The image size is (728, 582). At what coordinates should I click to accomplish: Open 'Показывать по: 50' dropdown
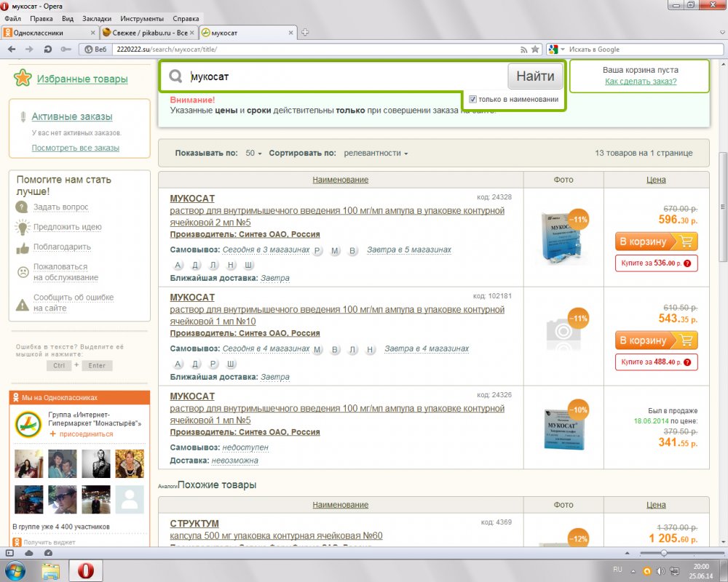point(253,154)
